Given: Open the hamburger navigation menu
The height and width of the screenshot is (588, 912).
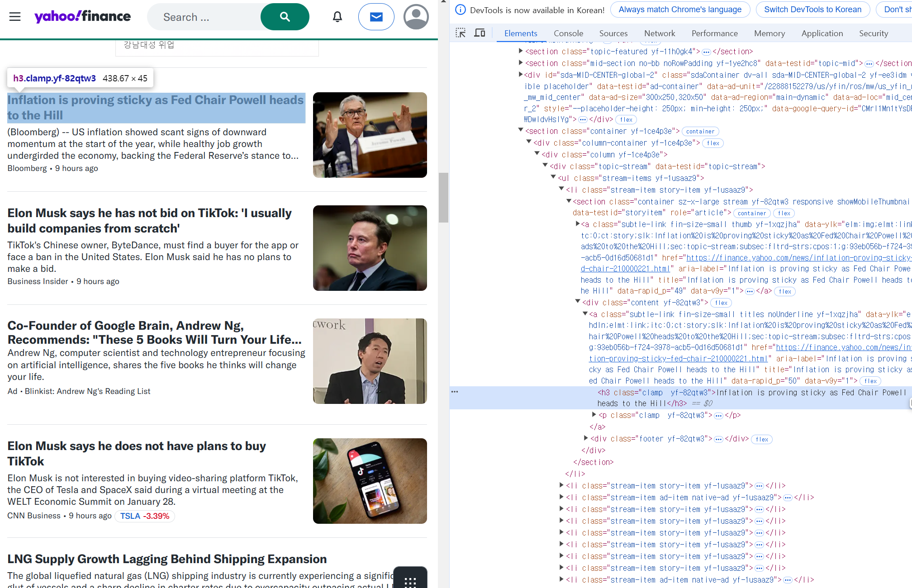Looking at the screenshot, I should click(x=15, y=17).
